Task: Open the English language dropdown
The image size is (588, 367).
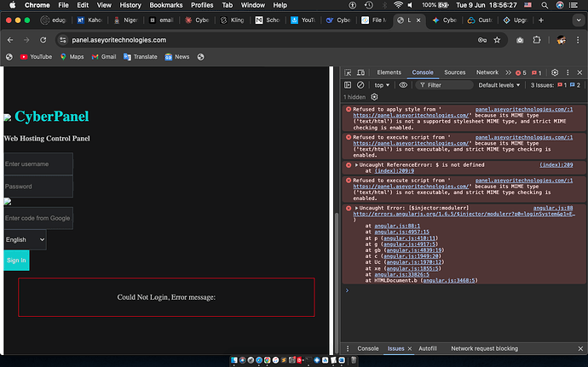Action: click(25, 240)
